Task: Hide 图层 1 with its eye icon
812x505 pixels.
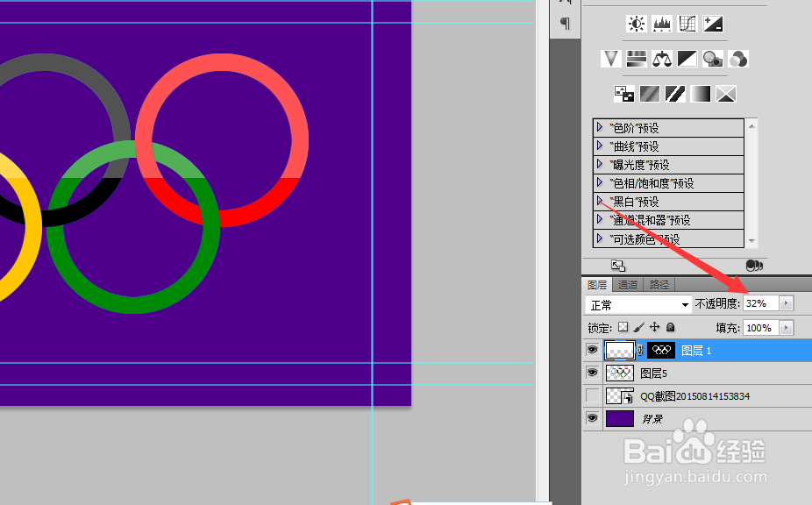Action: pyautogui.click(x=593, y=350)
